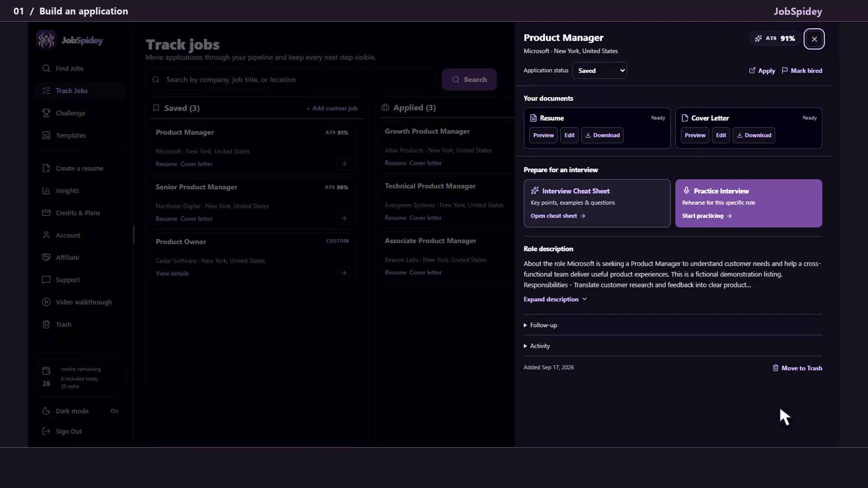Click Move to Trash in the panel

(x=797, y=368)
